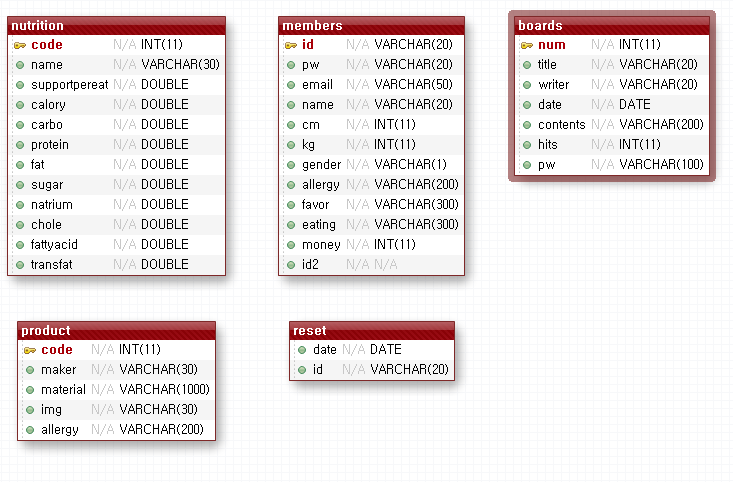Click the contents column in boards table
The height and width of the screenshot is (482, 733).
point(561,125)
